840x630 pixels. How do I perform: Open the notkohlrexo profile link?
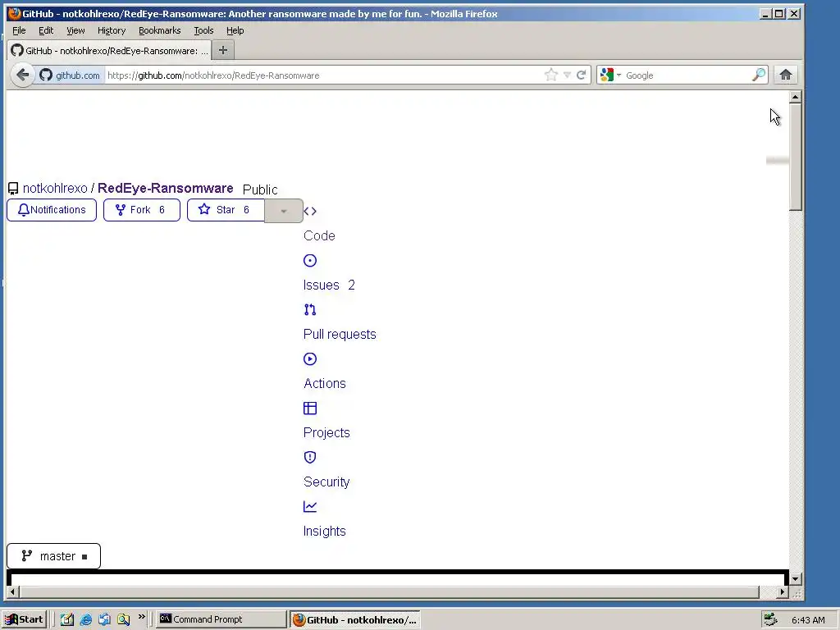pyautogui.click(x=55, y=189)
